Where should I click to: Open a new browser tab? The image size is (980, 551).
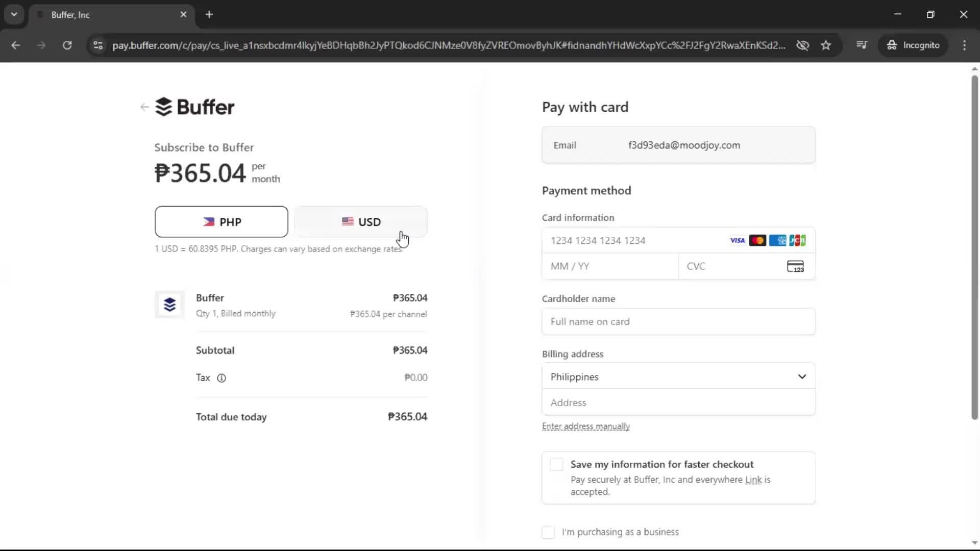209,14
